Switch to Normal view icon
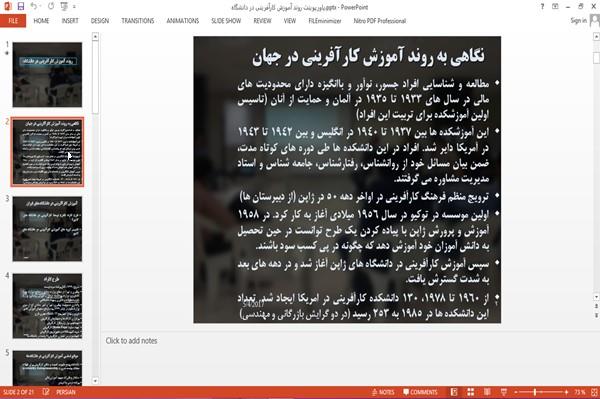 pos(454,392)
